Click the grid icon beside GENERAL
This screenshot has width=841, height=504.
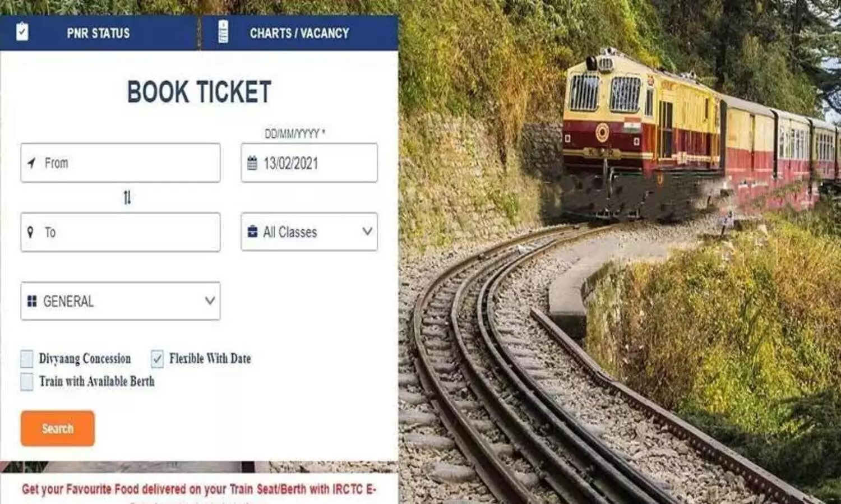[32, 302]
